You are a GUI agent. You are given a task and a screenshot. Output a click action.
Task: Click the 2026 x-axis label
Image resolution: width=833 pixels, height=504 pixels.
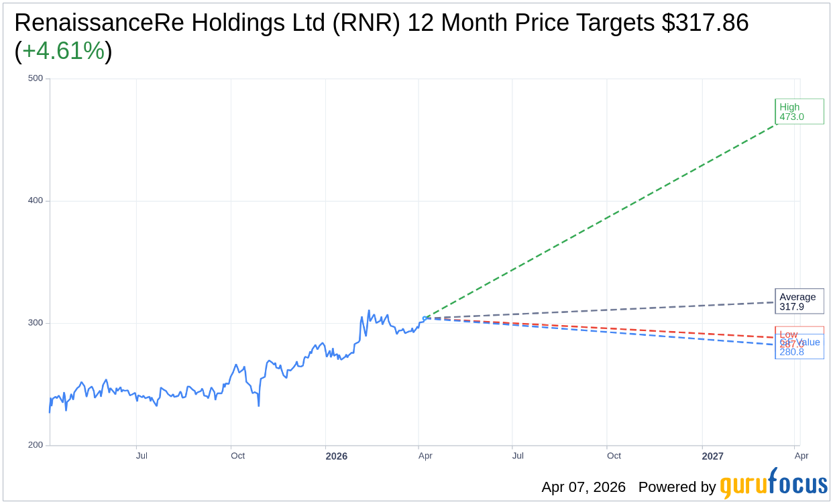point(337,456)
